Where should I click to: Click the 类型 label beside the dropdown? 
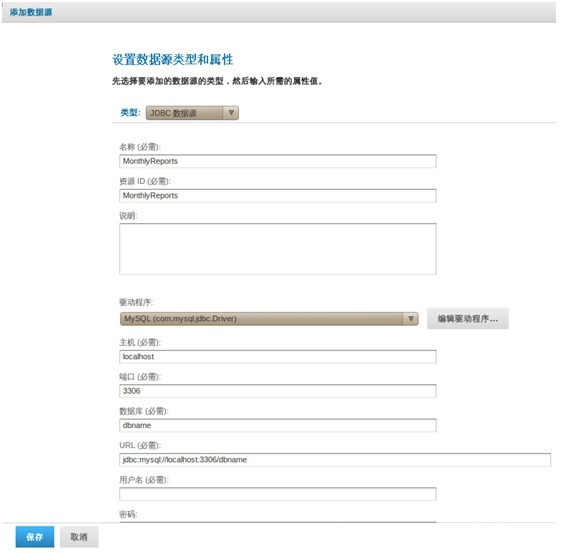coord(130,113)
